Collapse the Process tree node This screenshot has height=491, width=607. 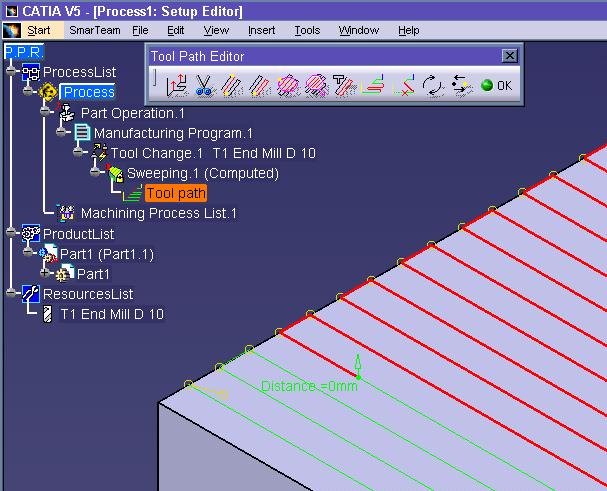coord(28,91)
